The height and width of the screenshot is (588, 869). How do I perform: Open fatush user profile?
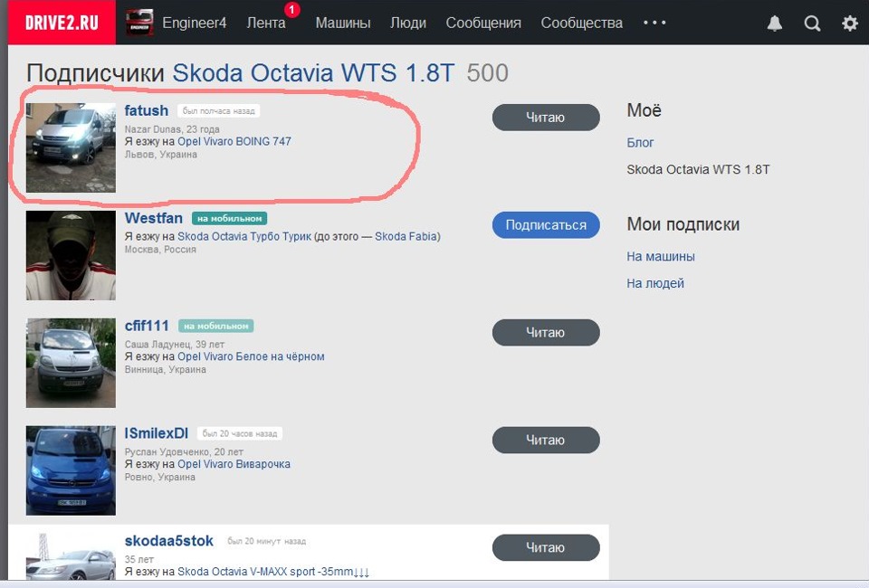(x=147, y=110)
